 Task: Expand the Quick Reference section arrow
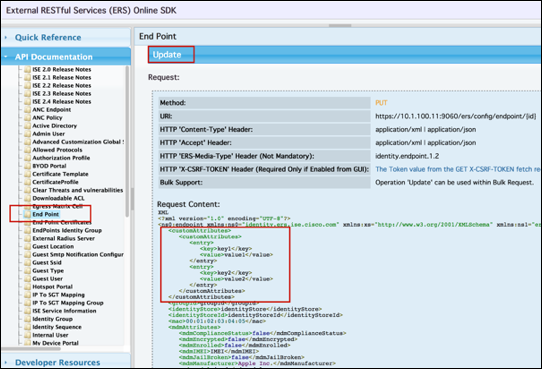6,37
